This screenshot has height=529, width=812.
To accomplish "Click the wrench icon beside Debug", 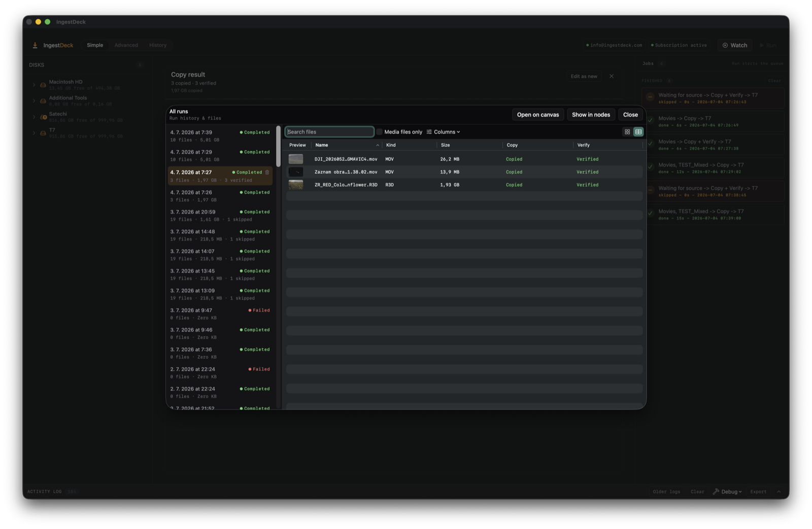I will point(716,491).
